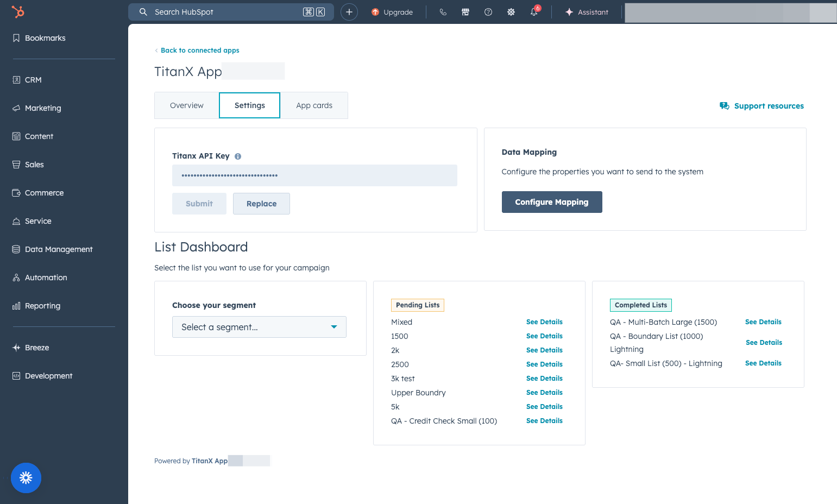Open the Breeze Assistant

tap(587, 12)
